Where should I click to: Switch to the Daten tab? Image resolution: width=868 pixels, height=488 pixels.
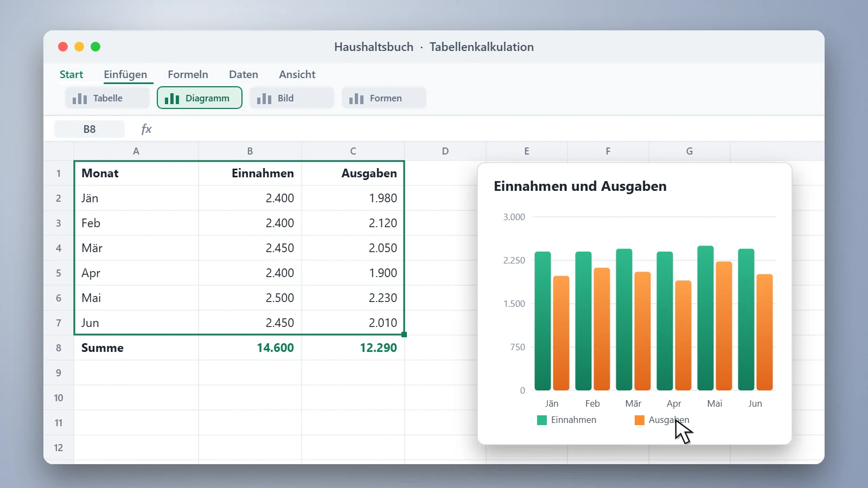tap(244, 74)
